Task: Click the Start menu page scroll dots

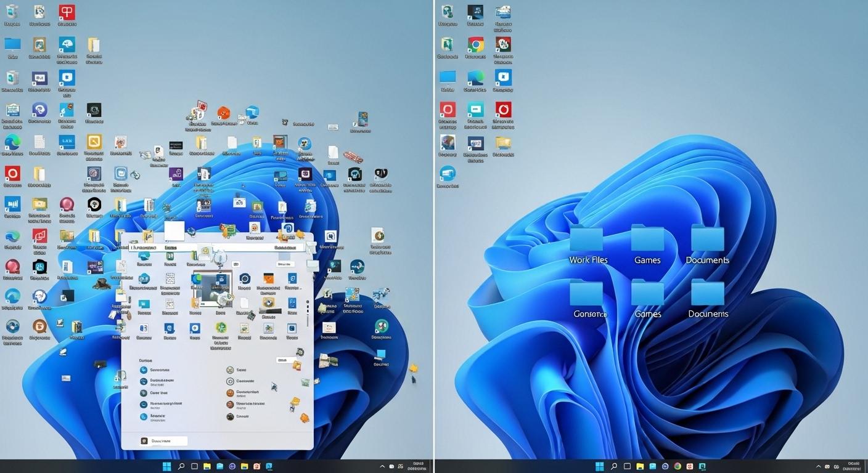Action: click(x=308, y=313)
